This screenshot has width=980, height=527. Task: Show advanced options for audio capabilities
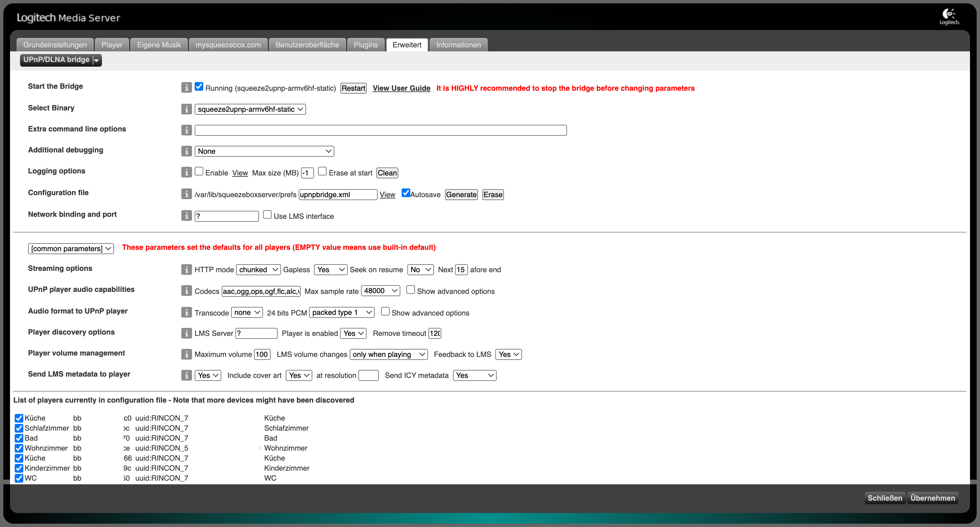point(410,290)
